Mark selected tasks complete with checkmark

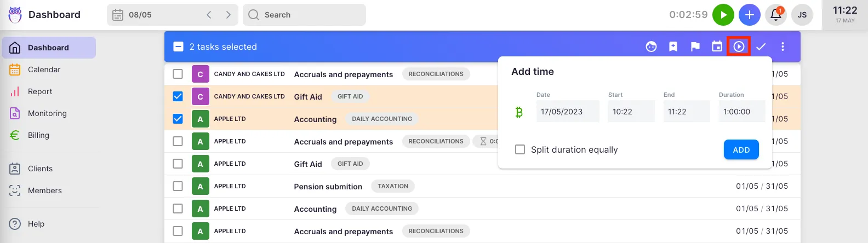click(x=761, y=47)
